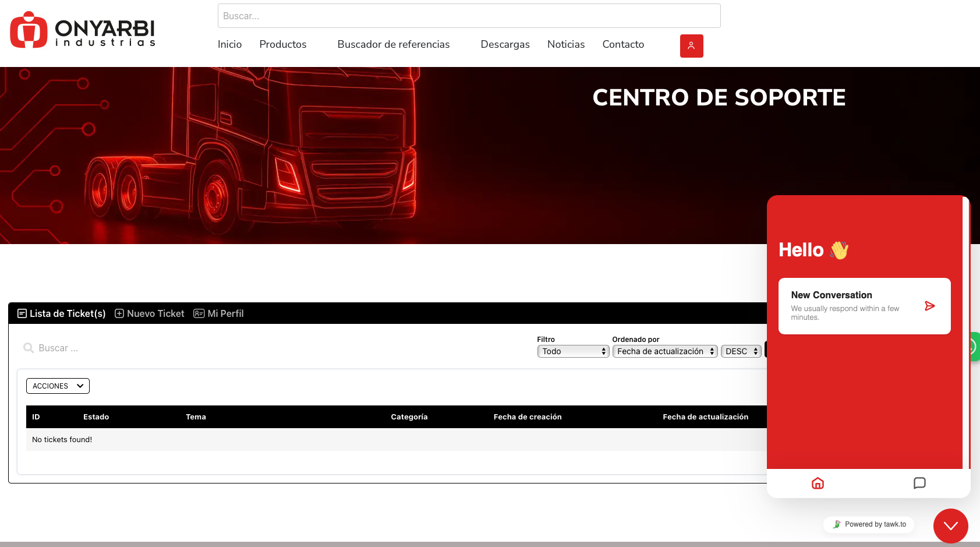Screen dimensions: 980x547
Task: Click the send arrow in New Conversation
Action: click(929, 306)
